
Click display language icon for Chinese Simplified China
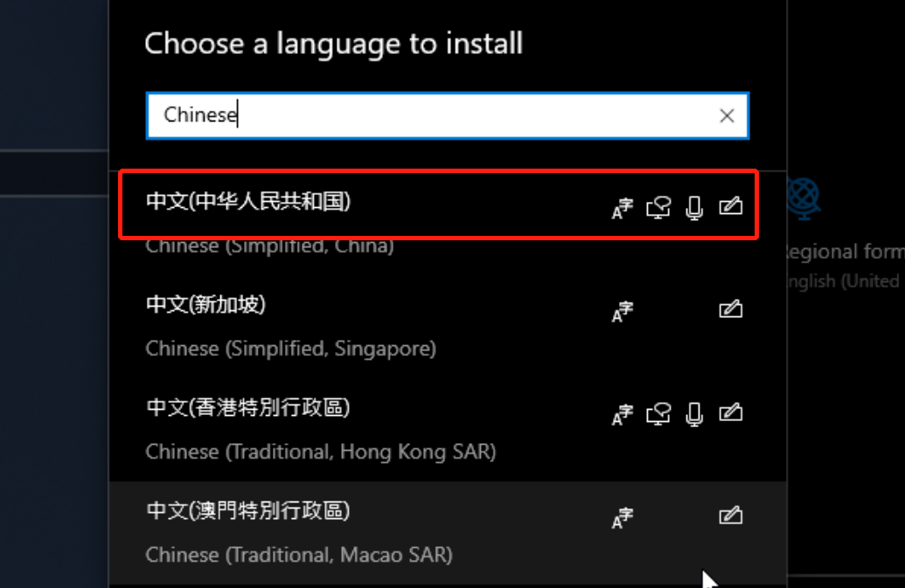click(x=623, y=208)
